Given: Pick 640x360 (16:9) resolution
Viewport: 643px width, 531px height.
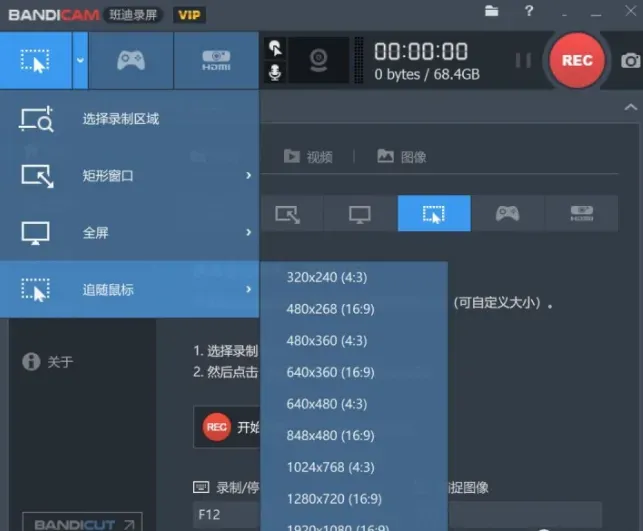Looking at the screenshot, I should tap(354, 372).
